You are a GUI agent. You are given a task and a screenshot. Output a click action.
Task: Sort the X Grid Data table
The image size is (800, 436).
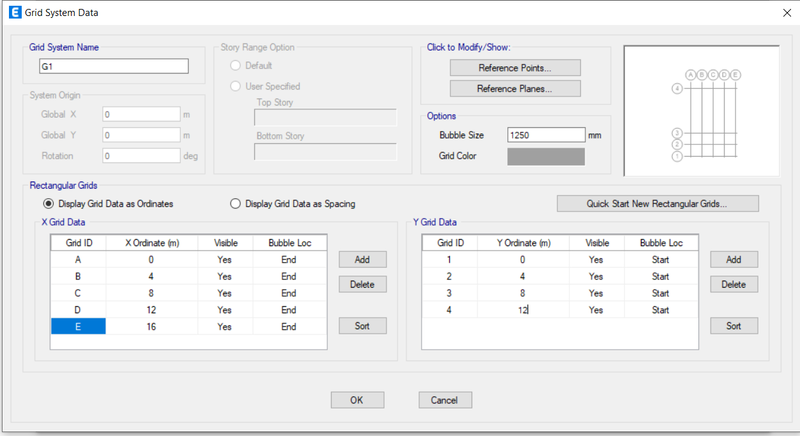tap(362, 326)
